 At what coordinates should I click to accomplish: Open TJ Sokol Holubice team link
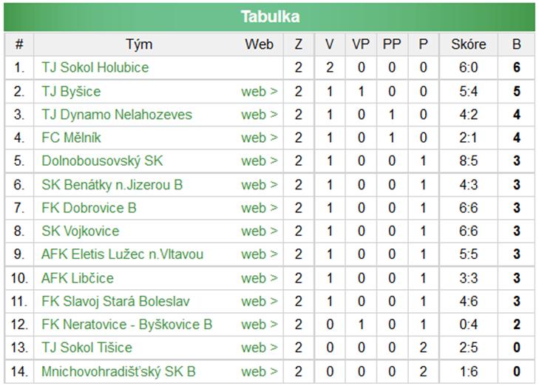coord(95,67)
